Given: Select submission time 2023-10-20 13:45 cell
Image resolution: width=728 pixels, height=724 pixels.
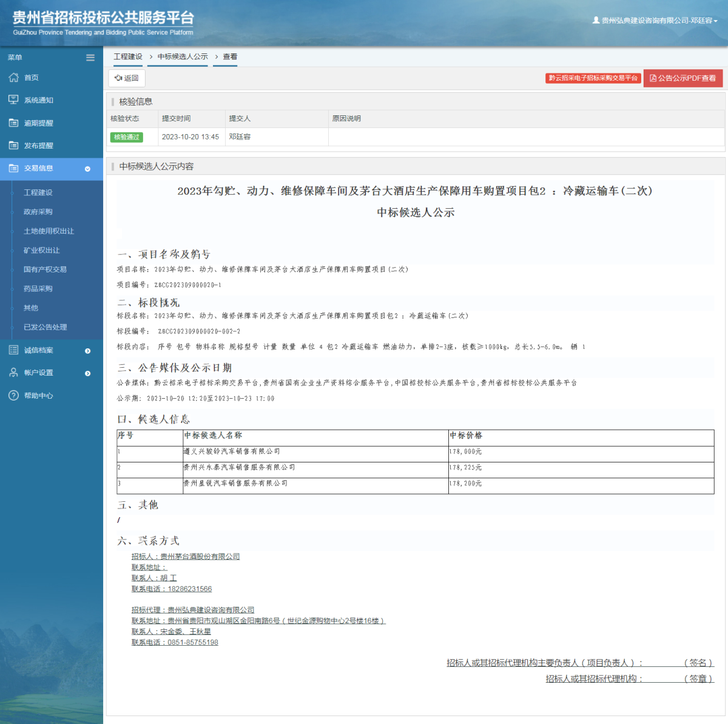Looking at the screenshot, I should coord(190,137).
